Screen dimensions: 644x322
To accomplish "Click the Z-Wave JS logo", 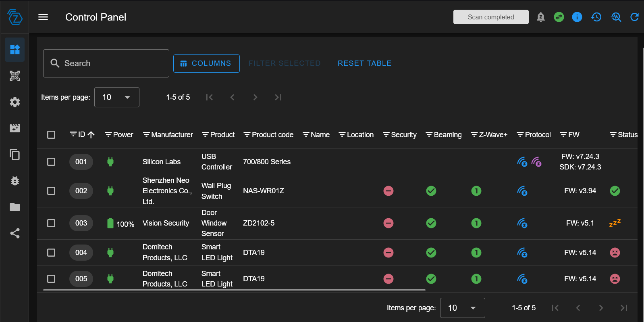I will pyautogui.click(x=15, y=17).
